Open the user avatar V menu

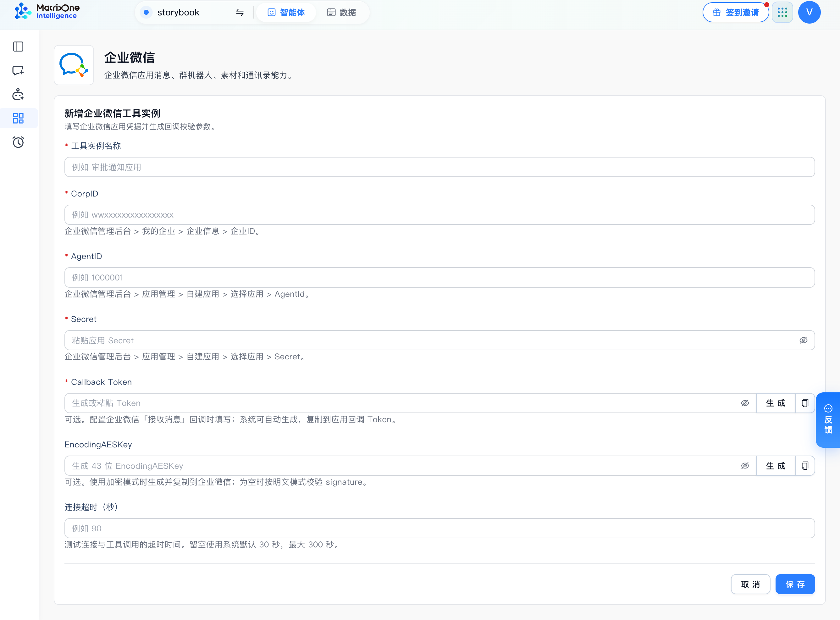point(809,12)
